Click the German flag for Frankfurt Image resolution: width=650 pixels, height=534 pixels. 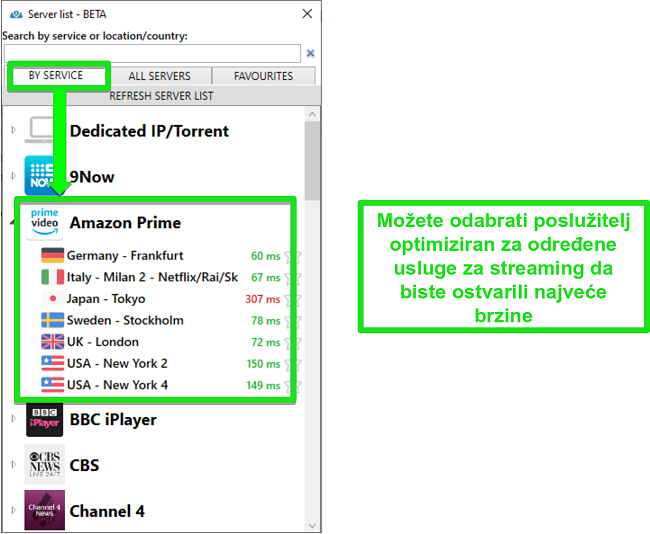pyautogui.click(x=53, y=255)
